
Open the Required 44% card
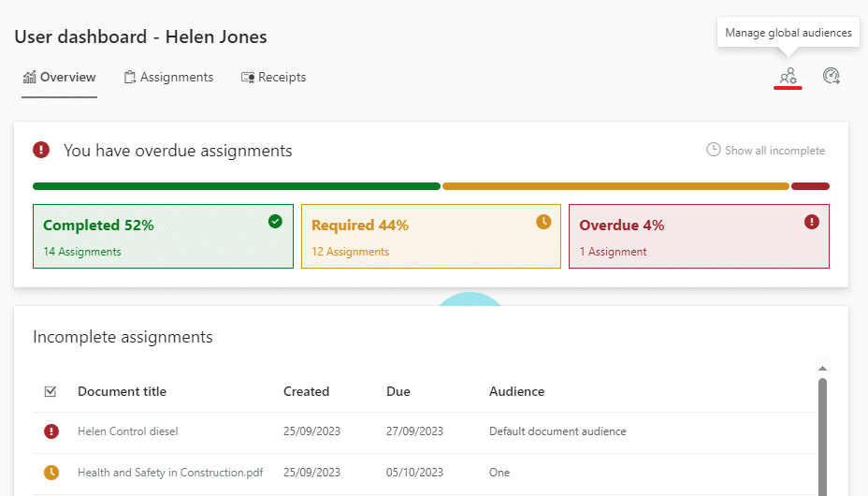(x=430, y=237)
